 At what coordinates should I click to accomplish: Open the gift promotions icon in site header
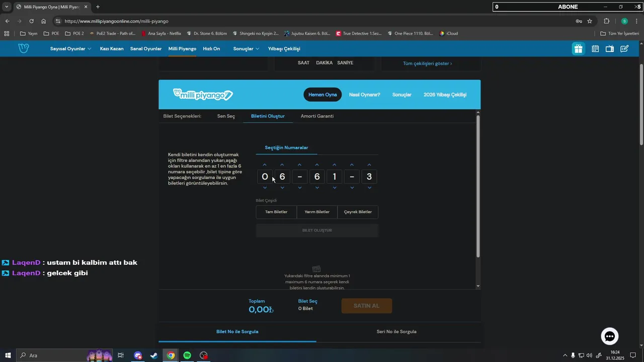(578, 49)
